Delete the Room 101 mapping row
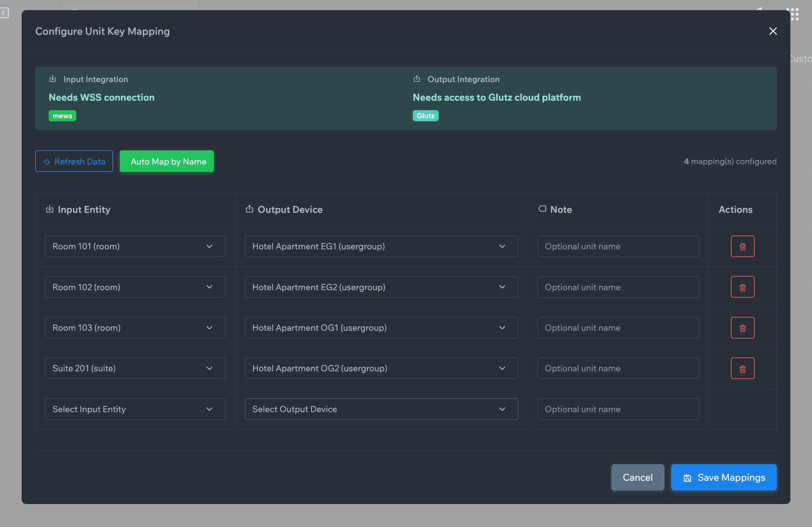 click(x=742, y=246)
